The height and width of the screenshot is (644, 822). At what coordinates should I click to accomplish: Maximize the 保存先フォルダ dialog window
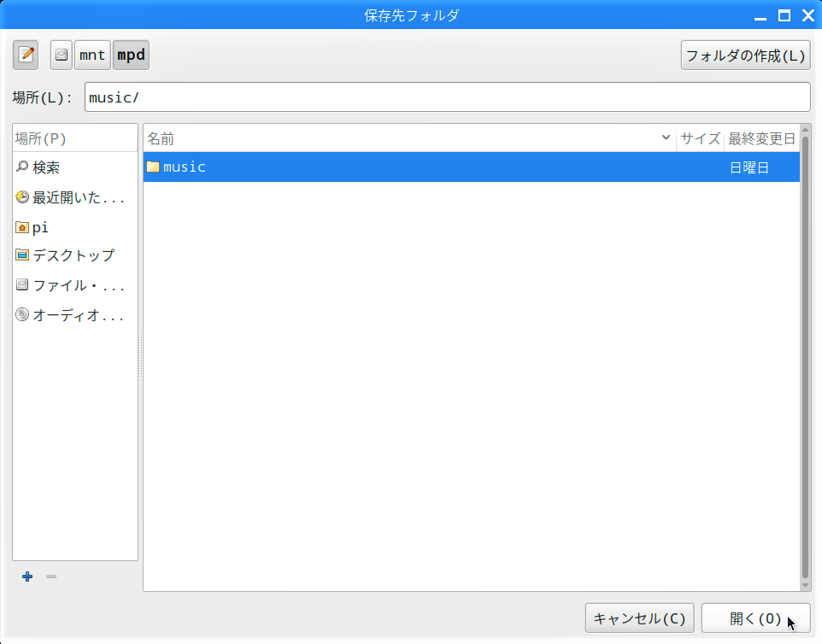click(784, 15)
